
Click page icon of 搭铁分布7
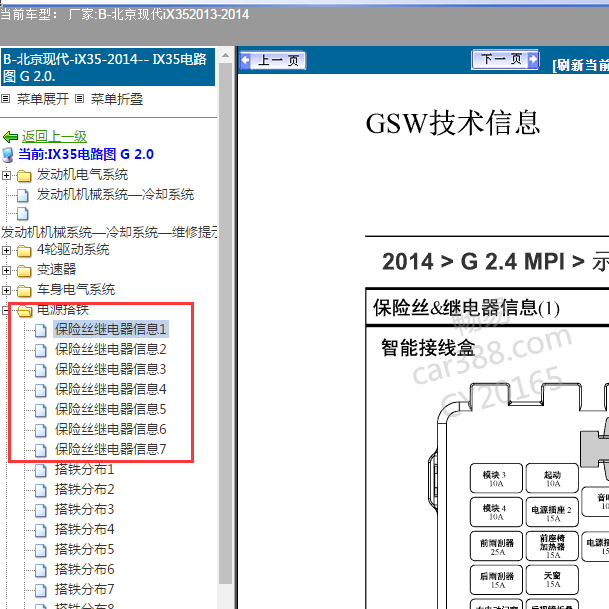tap(40, 591)
